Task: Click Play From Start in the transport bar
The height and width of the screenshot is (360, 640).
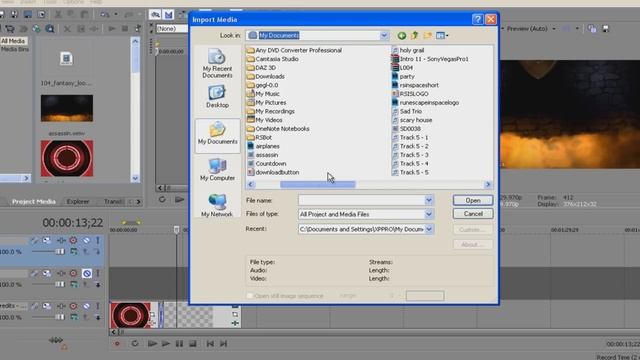Action: point(152,344)
